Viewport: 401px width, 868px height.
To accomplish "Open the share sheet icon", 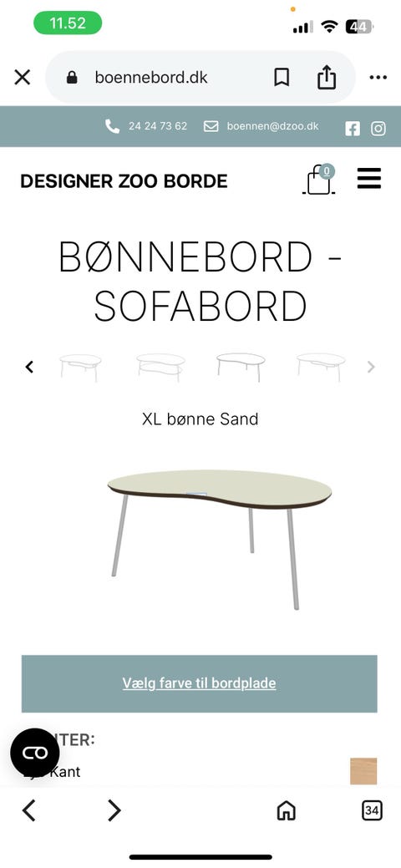I will [x=327, y=77].
